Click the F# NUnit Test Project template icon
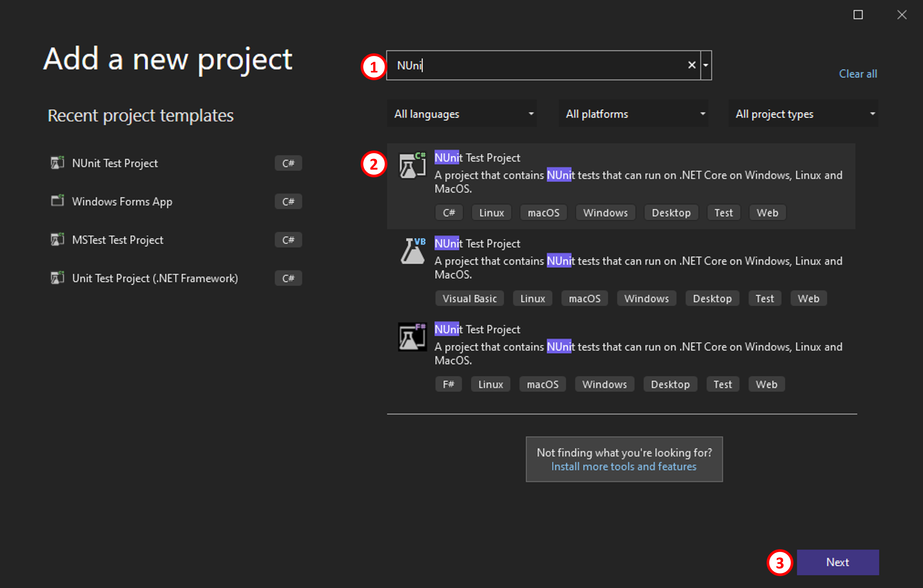923x588 pixels. pos(412,337)
